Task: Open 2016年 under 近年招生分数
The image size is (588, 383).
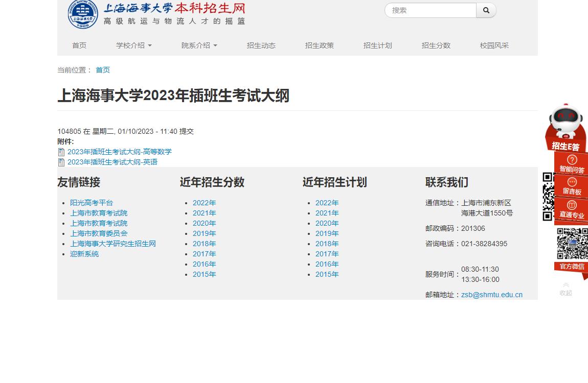Action: pos(205,265)
